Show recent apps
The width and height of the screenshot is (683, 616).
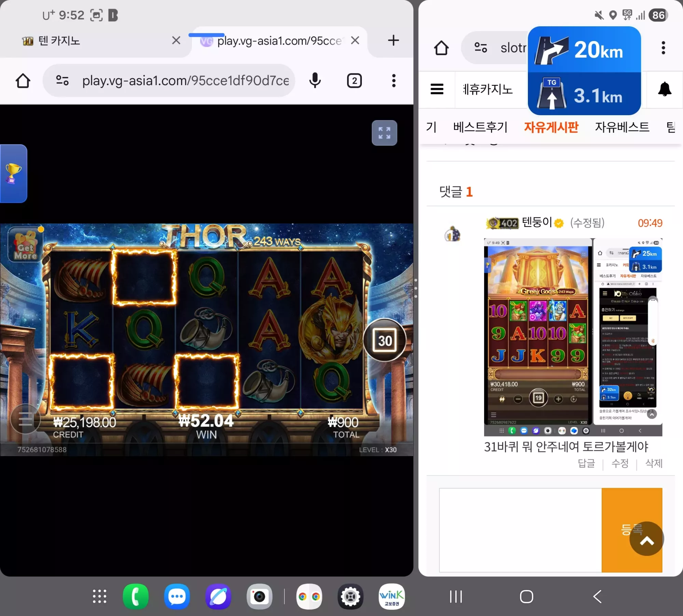pos(456,597)
